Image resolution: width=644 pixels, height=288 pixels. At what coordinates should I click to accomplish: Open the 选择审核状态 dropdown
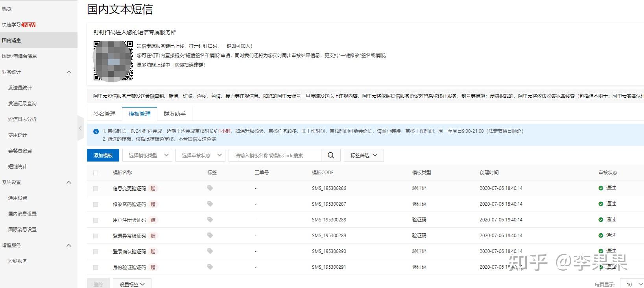(200, 155)
